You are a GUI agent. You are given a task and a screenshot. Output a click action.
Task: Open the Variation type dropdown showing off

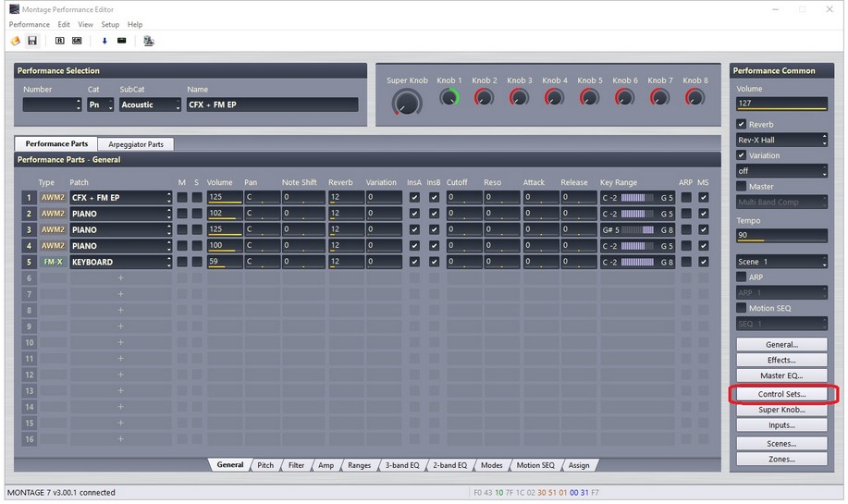(781, 171)
